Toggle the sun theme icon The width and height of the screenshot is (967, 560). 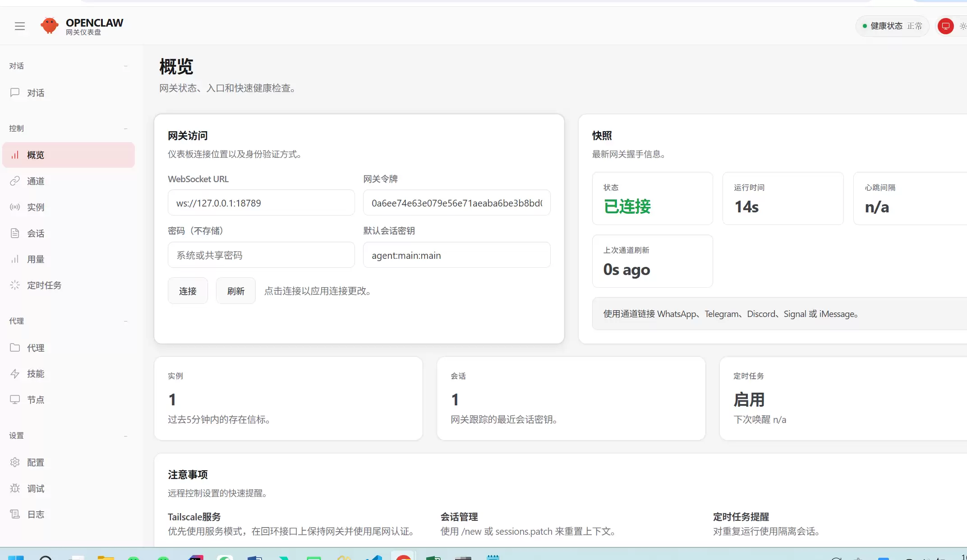pyautogui.click(x=962, y=26)
